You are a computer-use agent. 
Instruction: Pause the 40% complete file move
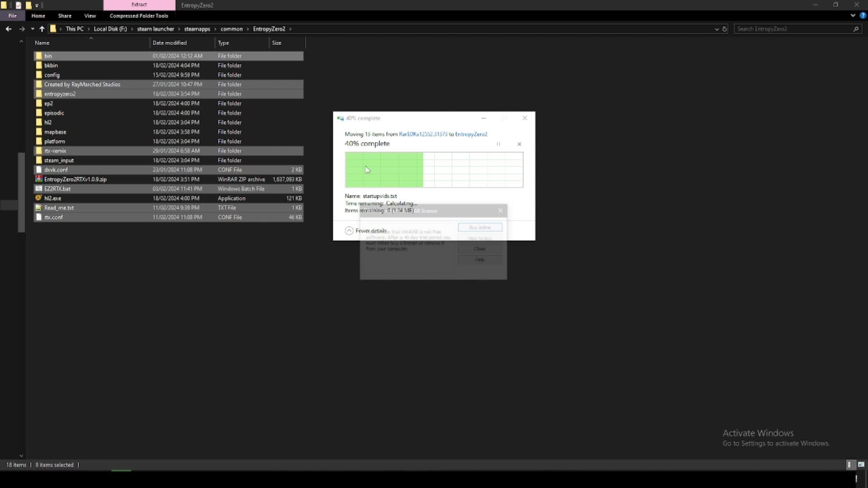[x=498, y=144]
